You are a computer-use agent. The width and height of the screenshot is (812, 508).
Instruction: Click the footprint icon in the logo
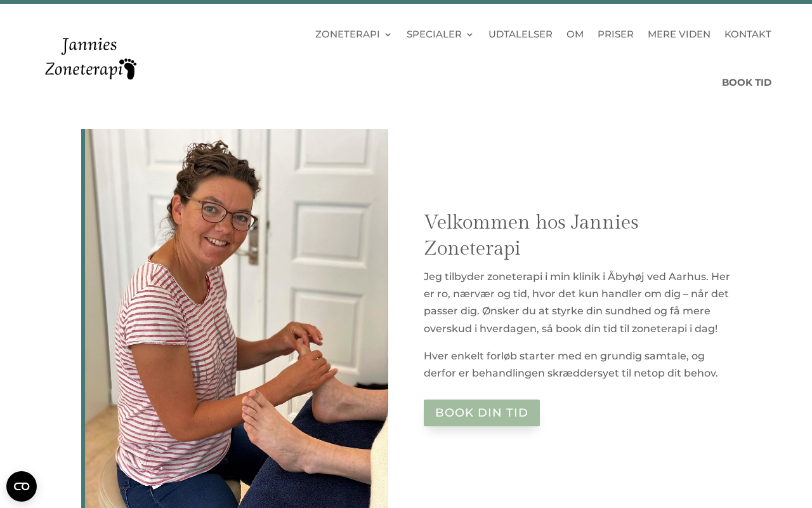(128, 69)
